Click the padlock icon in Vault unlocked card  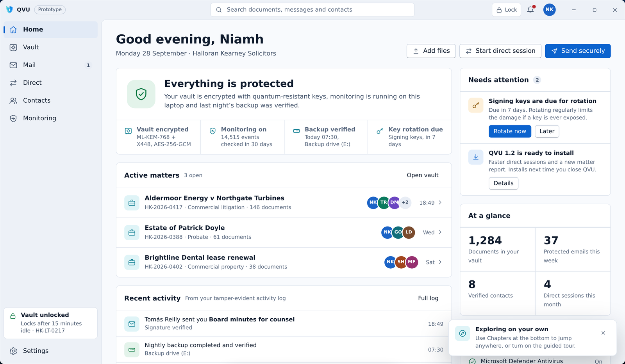(13, 316)
